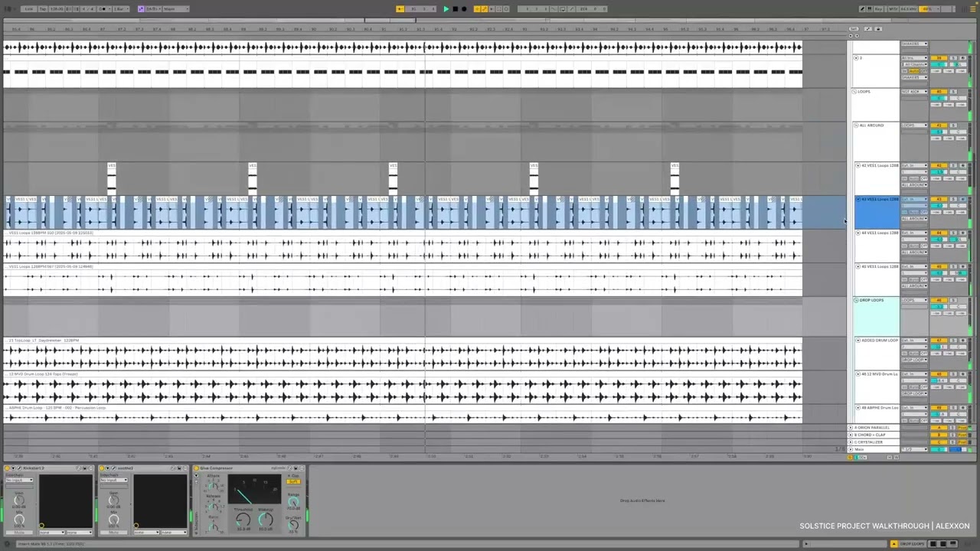Solo track 3 with its S button

tap(953, 58)
